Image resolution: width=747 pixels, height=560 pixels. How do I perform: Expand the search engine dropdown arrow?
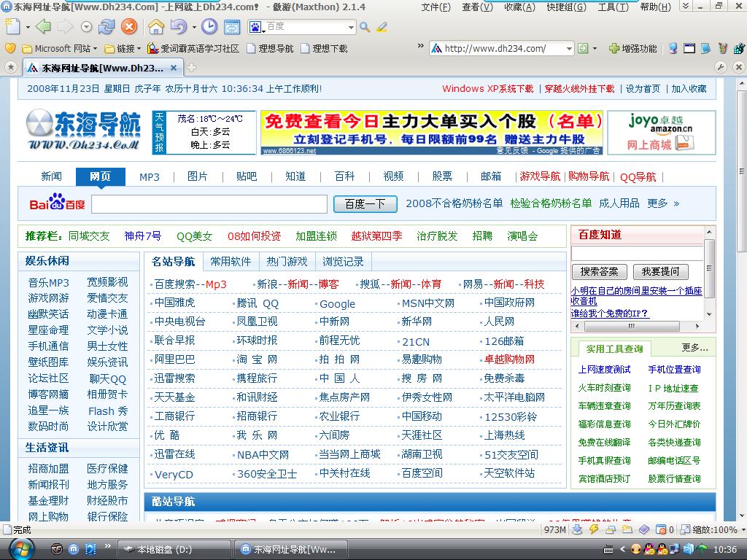(351, 28)
